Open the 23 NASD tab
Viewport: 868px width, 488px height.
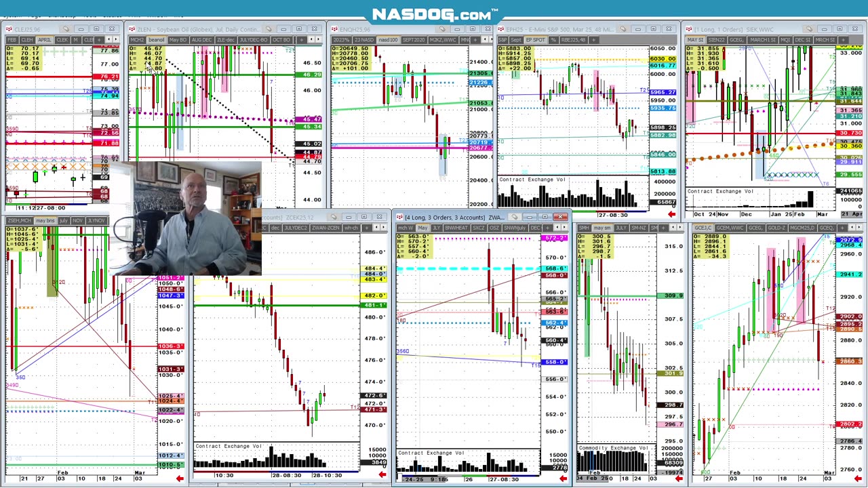point(364,40)
